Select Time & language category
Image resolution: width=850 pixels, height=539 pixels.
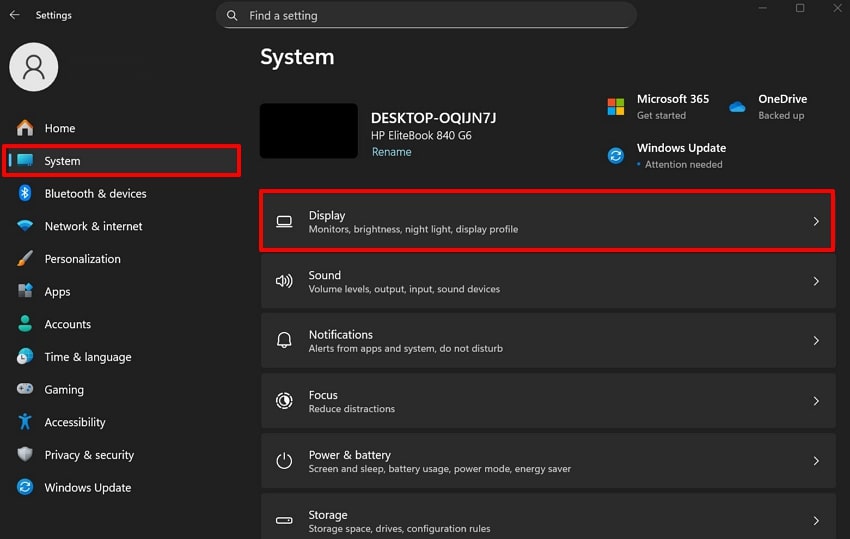point(122,356)
